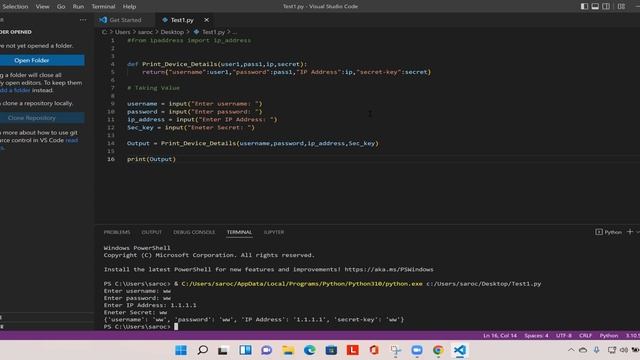Image resolution: width=640 pixels, height=360 pixels.
Task: Open the Office app from taskbar
Action: pyautogui.click(x=374, y=350)
